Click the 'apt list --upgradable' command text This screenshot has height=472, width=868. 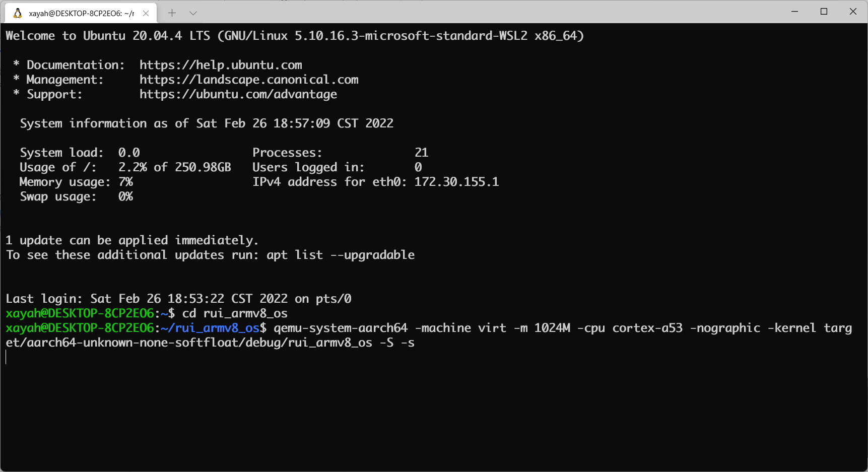[x=341, y=255]
